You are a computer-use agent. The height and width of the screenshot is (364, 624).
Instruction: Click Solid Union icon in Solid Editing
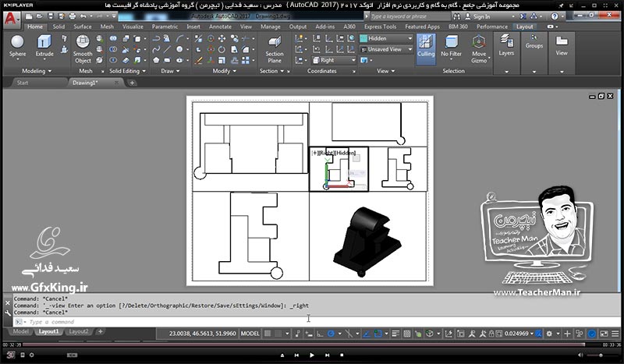point(113,39)
